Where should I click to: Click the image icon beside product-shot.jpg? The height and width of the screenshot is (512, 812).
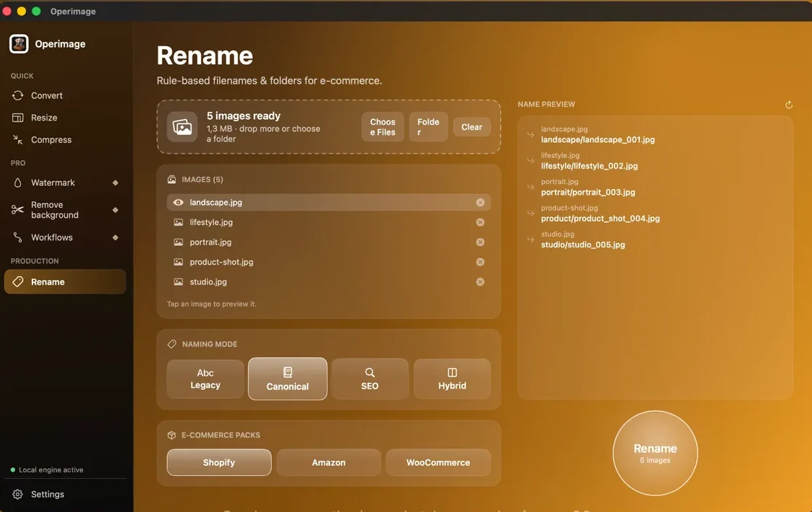tap(178, 262)
